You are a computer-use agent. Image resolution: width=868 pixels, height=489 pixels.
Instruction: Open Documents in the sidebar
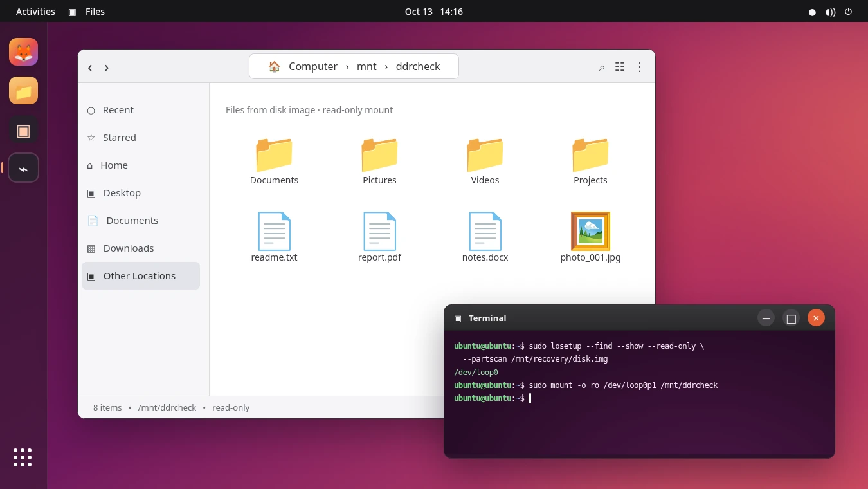coord(141,221)
